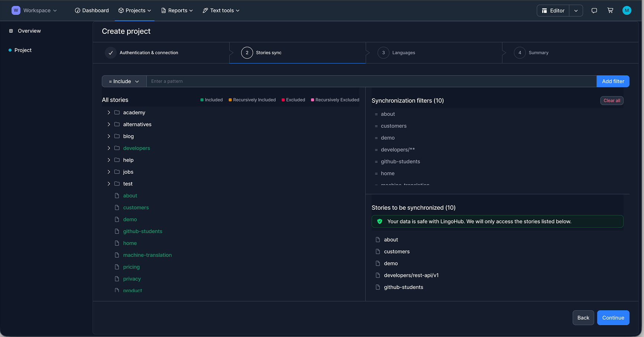
Task: Go to the Languages step
Action: [403, 53]
